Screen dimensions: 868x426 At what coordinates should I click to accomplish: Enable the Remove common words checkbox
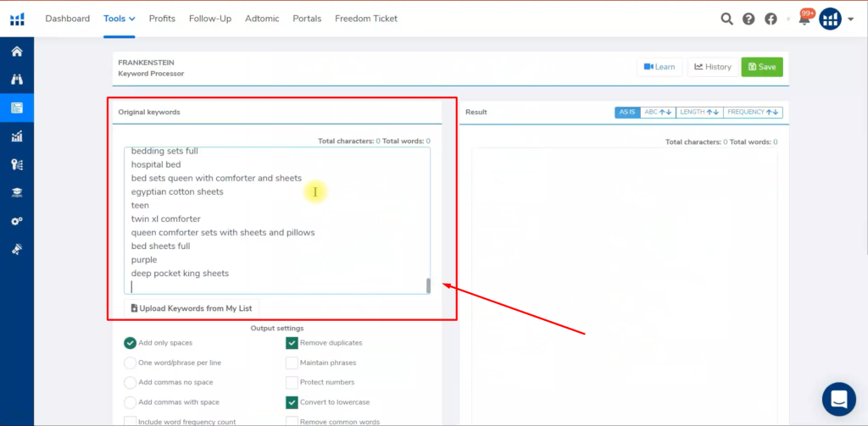coord(292,422)
